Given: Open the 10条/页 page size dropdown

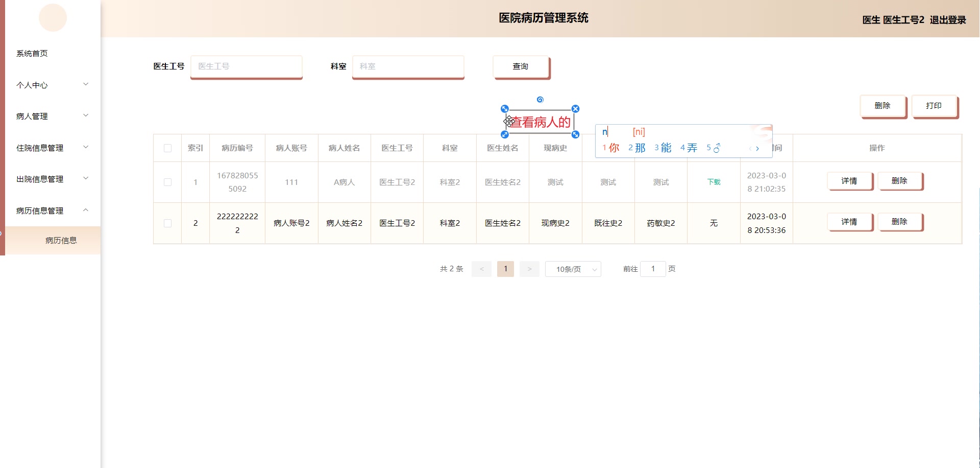Looking at the screenshot, I should pos(573,269).
